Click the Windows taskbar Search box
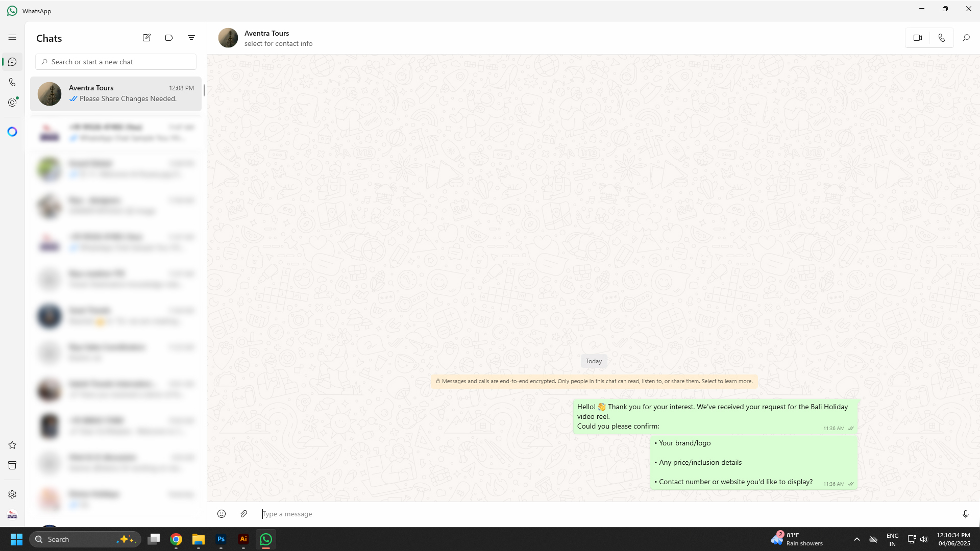The image size is (980, 551). 85,539
